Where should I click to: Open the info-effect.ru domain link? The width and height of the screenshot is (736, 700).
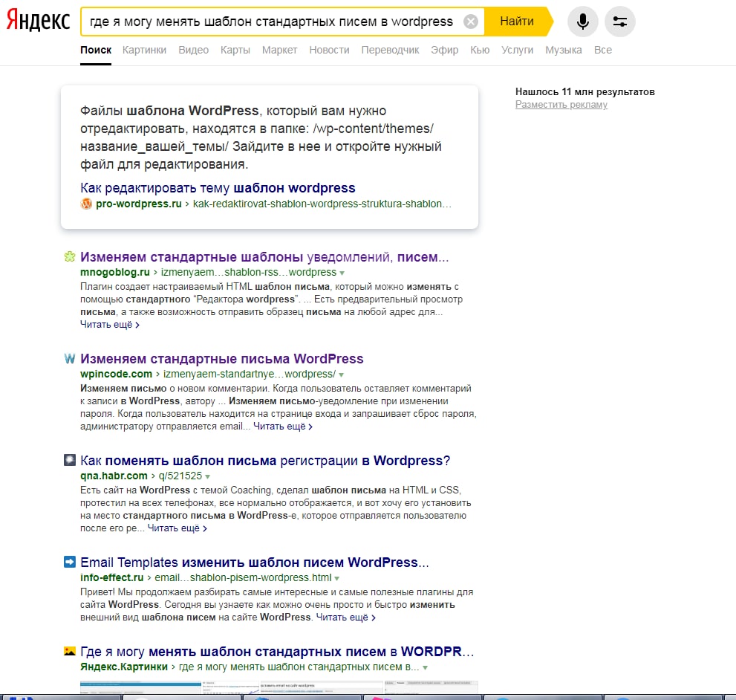coord(111,577)
